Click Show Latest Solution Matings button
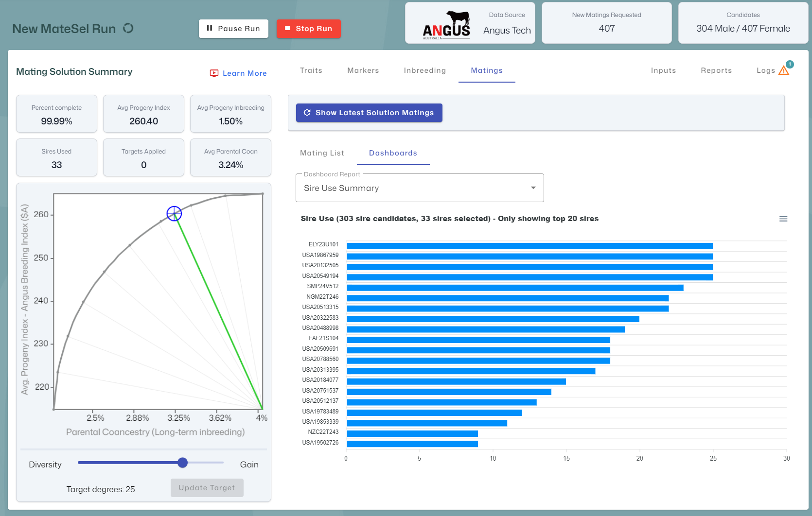812x516 pixels. [x=369, y=113]
